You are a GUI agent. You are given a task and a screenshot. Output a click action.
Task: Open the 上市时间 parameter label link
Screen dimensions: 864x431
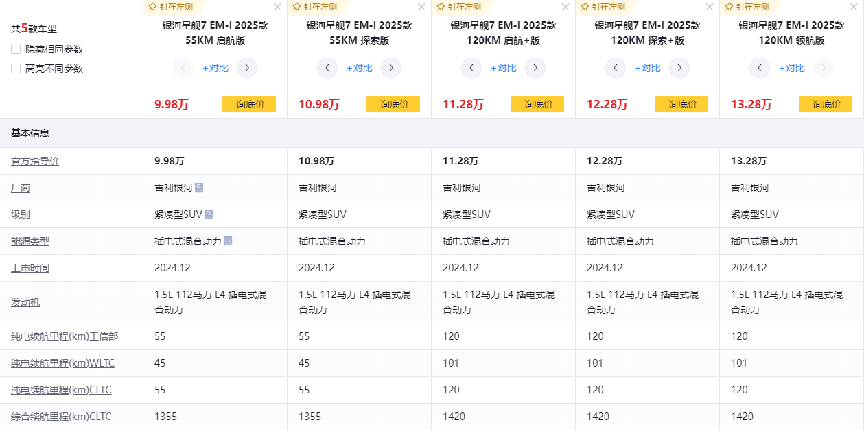[x=30, y=268]
